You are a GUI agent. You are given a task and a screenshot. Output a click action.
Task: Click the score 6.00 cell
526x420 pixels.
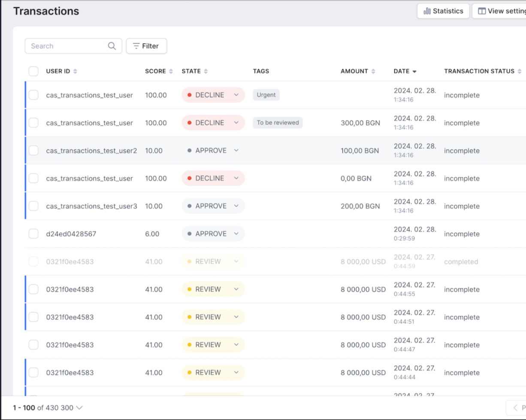(152, 234)
